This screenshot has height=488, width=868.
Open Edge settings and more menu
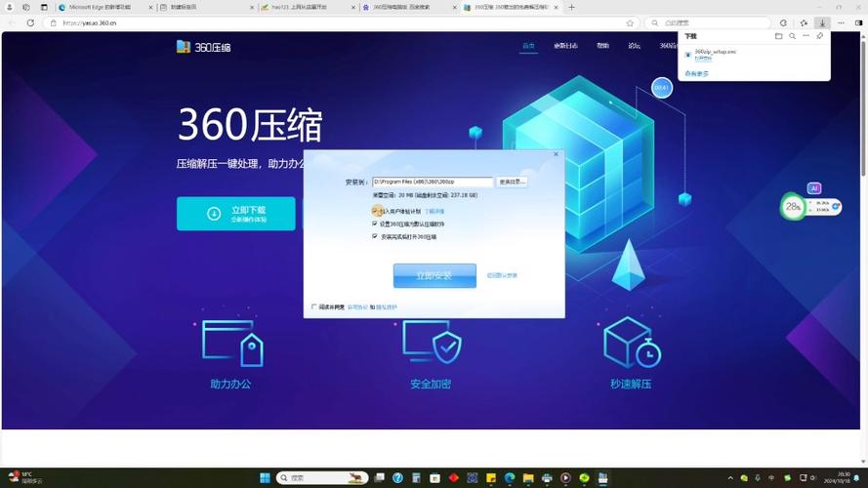point(841,22)
